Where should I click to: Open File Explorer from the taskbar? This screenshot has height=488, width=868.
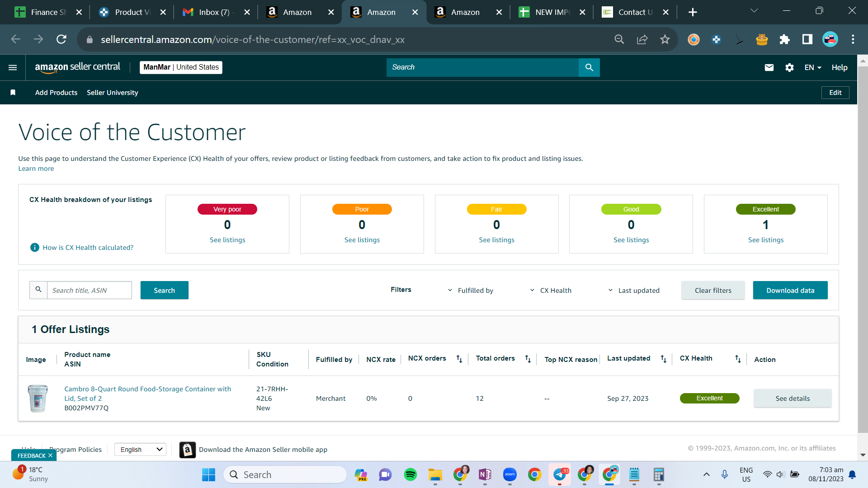(x=435, y=474)
